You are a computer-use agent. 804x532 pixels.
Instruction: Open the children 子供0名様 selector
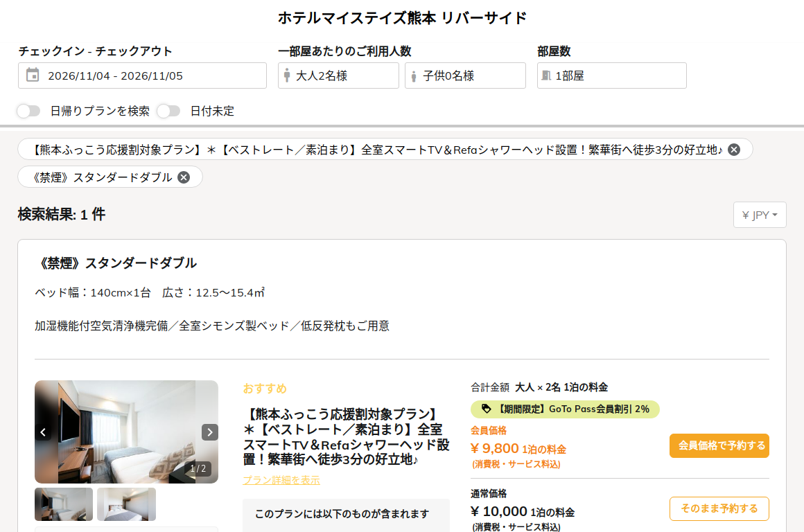pos(465,76)
